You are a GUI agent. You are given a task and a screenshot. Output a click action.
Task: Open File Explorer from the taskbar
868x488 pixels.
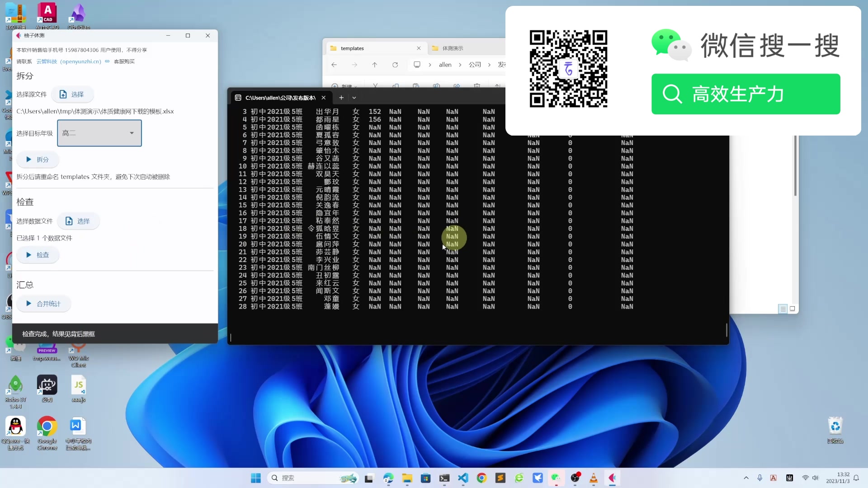[407, 478]
